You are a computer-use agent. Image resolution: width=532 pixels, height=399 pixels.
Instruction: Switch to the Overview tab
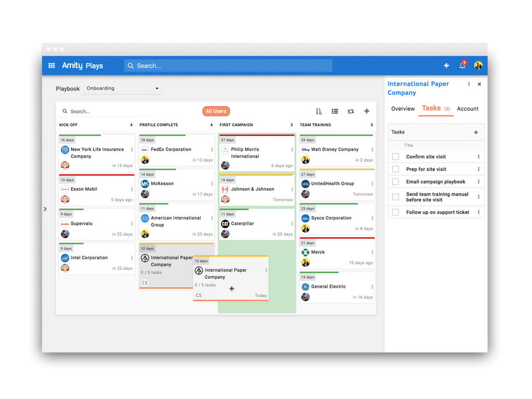pos(403,109)
